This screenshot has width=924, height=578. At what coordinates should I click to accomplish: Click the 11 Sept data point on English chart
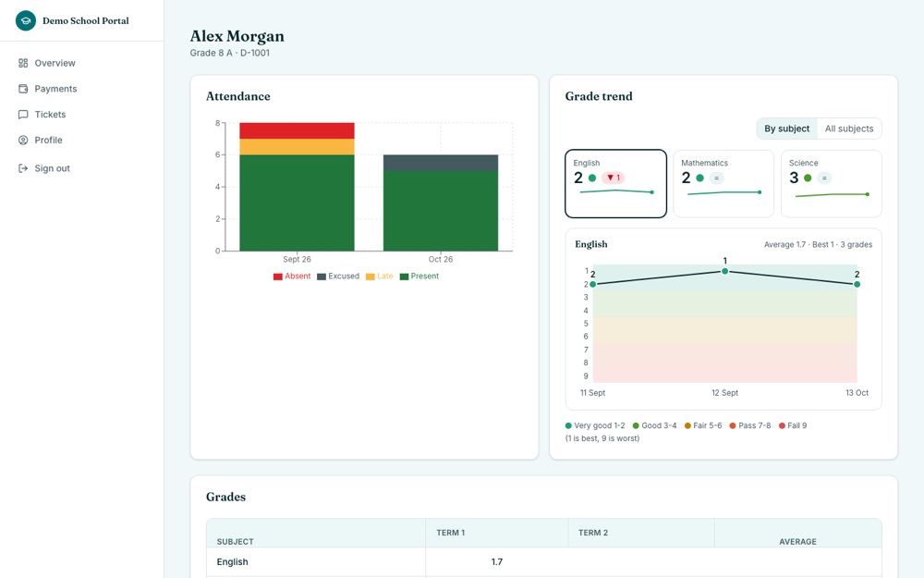[593, 284]
